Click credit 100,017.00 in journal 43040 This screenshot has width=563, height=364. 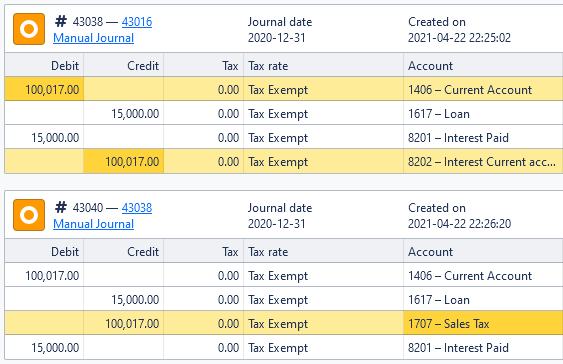click(132, 324)
